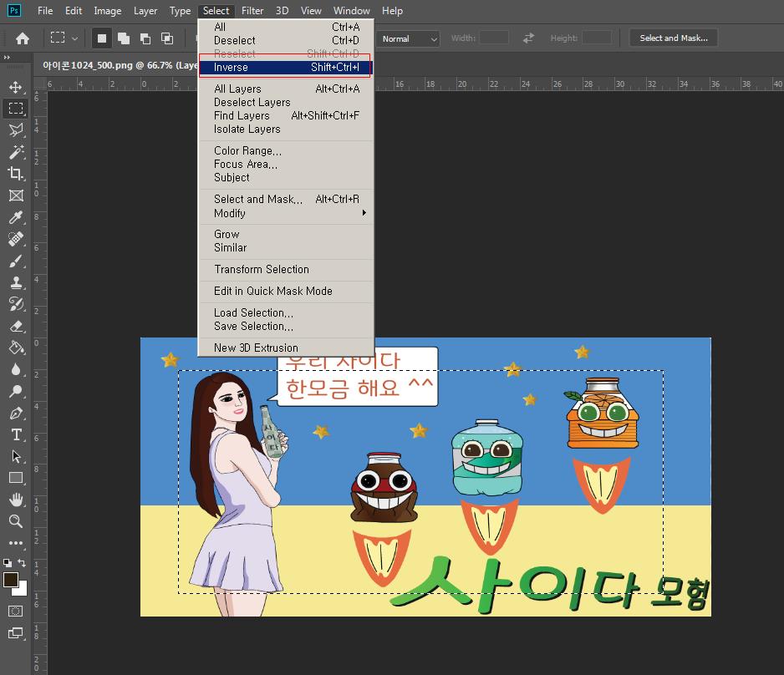784x675 pixels.
Task: Select the Pen tool
Action: tap(16, 414)
